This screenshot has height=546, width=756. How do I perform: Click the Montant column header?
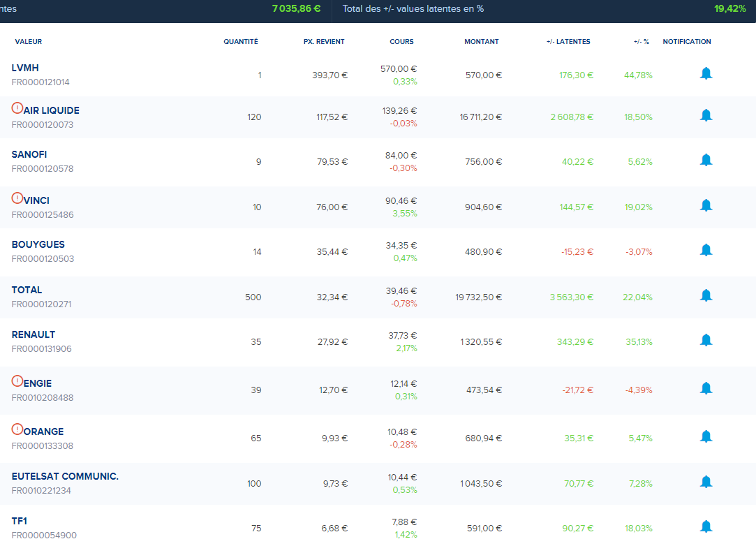(481, 42)
